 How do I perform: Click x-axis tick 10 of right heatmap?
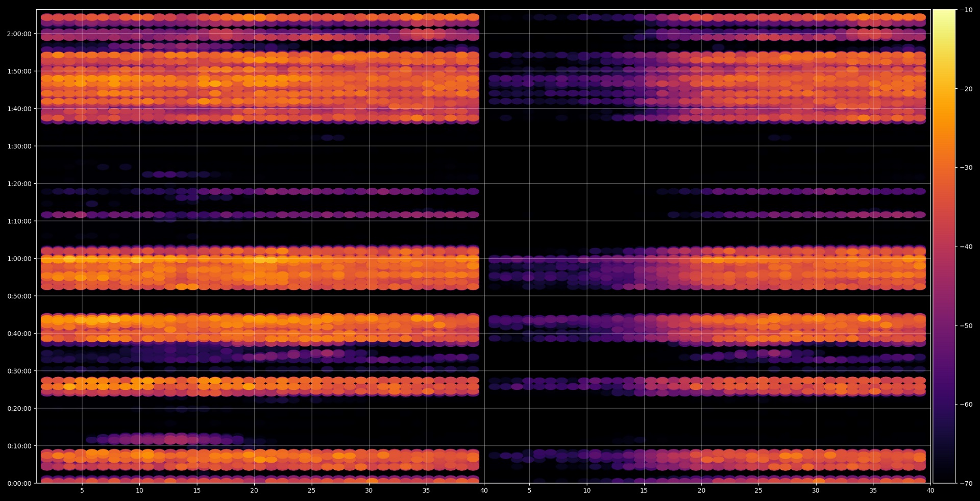click(x=587, y=490)
